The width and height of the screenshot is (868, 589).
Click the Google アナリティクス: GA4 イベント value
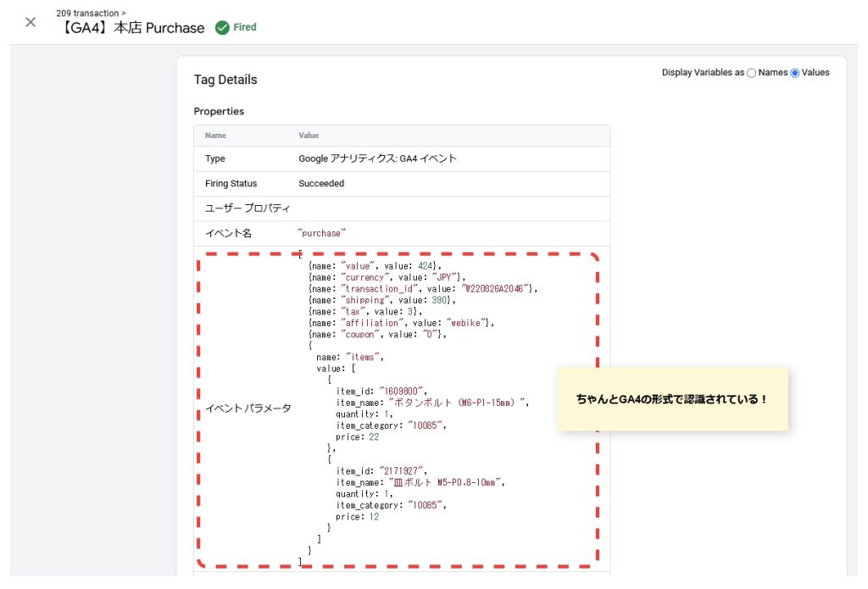377,158
